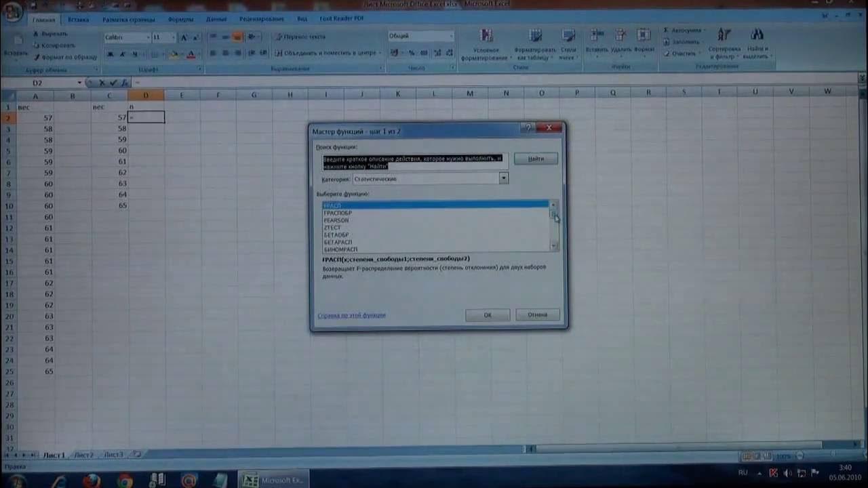Screen dimensions: 868x488
Task: Open the Категория Статистические dropdown
Action: 503,178
